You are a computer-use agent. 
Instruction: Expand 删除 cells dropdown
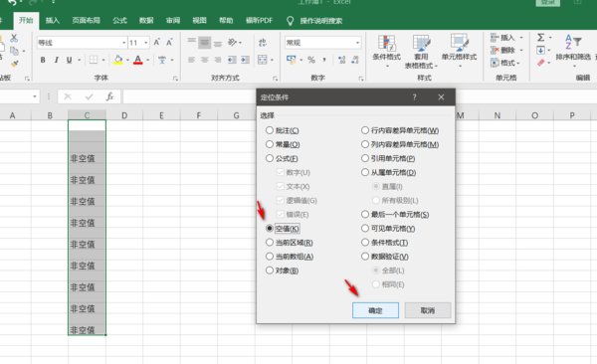click(521, 50)
